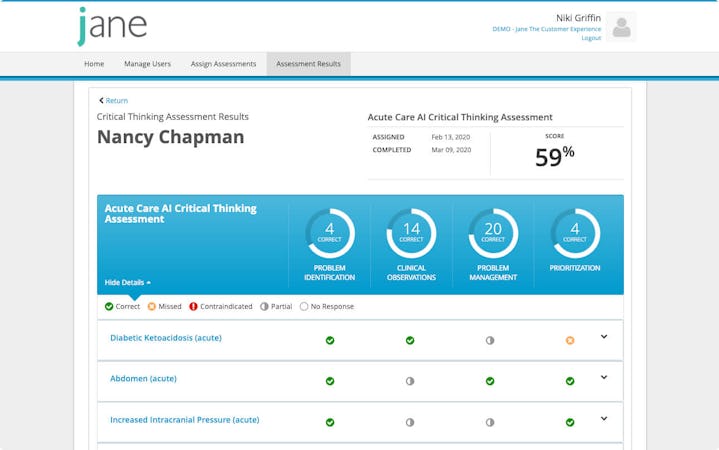Viewport: 719px width, 450px height.
Task: Click Abdomen problem identification correct icon
Action: point(330,381)
